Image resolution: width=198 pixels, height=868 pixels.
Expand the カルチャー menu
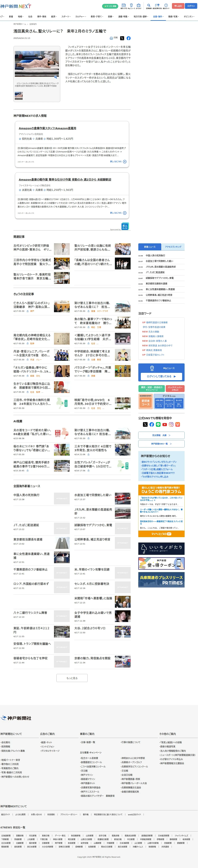pos(81,16)
